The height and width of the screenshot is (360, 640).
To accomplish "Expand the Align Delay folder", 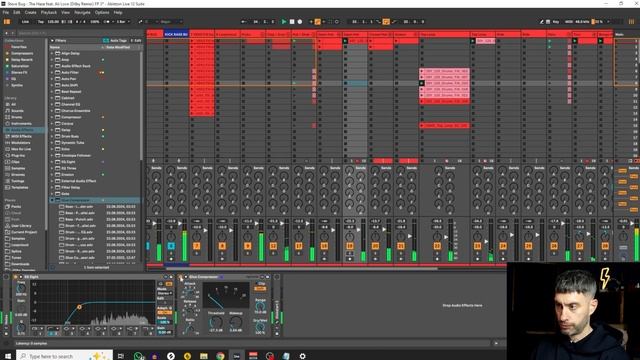I will point(52,53).
